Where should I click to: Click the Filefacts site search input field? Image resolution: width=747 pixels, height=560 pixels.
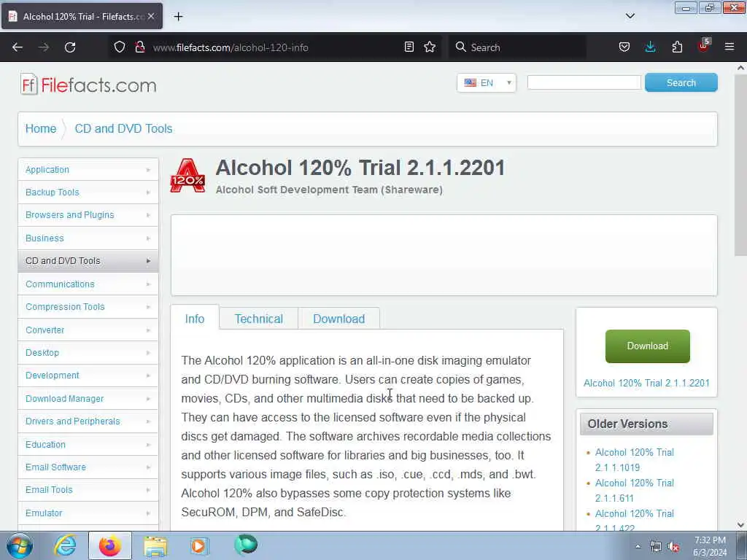[x=584, y=82]
